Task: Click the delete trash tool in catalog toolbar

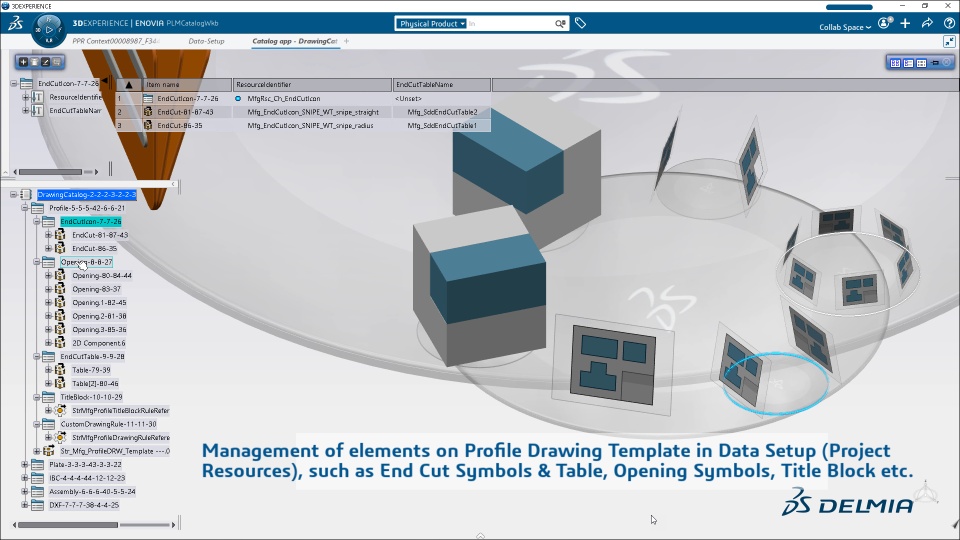Action: pyautogui.click(x=34, y=62)
